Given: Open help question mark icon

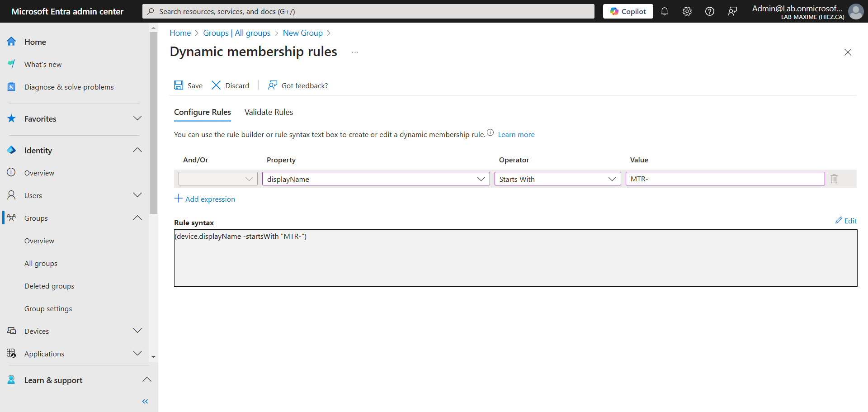Looking at the screenshot, I should click(710, 11).
